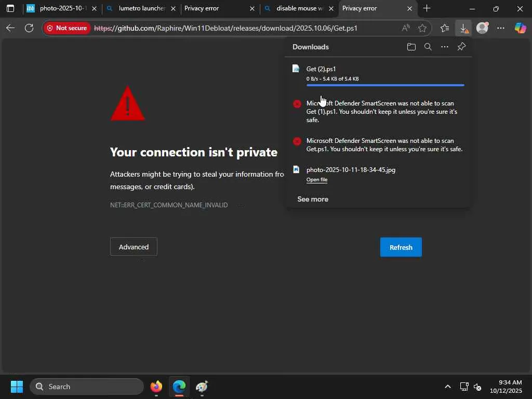Screen dimensions: 532x399
Task: Select SmartScreen warning for Get (1).ps1
Action: coord(382,112)
